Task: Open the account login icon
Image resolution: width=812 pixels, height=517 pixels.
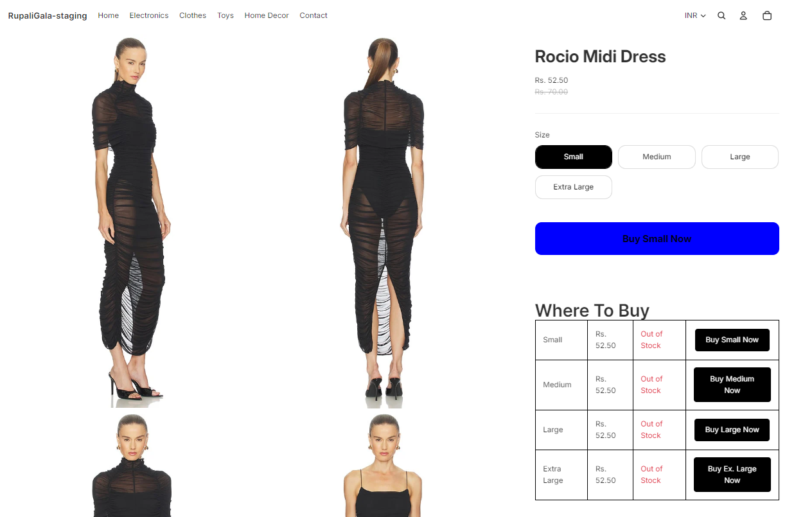Action: (x=743, y=15)
